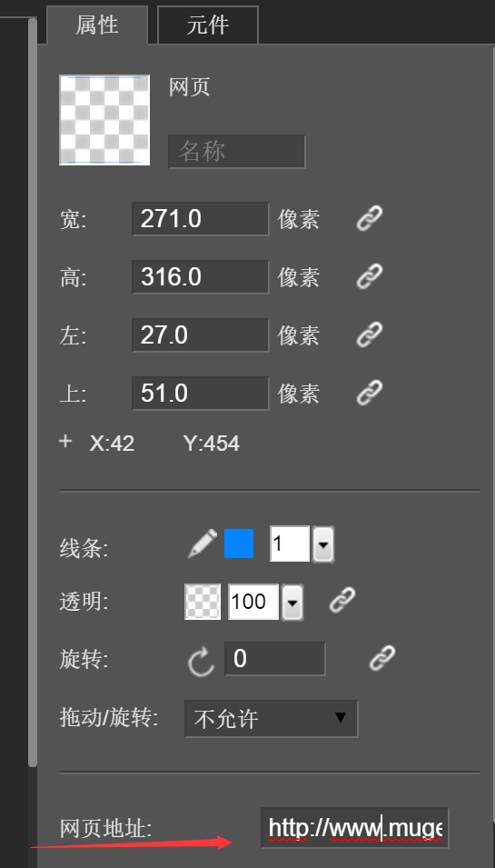Click the rotate arrow icon in the 旋转 row
The width and height of the screenshot is (495, 868).
click(x=201, y=659)
